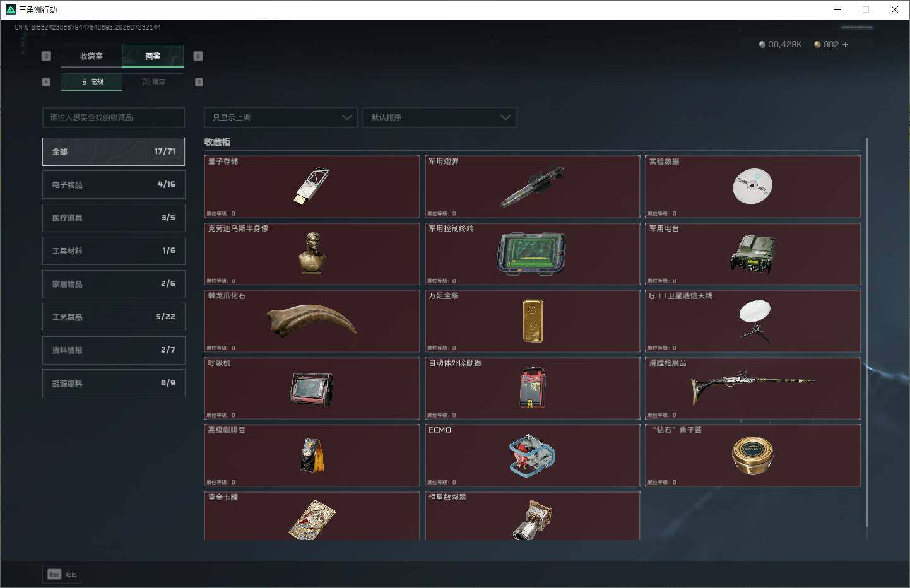Select the 能源燃料 0/9 category
Screen dimensions: 910x588
pos(114,383)
